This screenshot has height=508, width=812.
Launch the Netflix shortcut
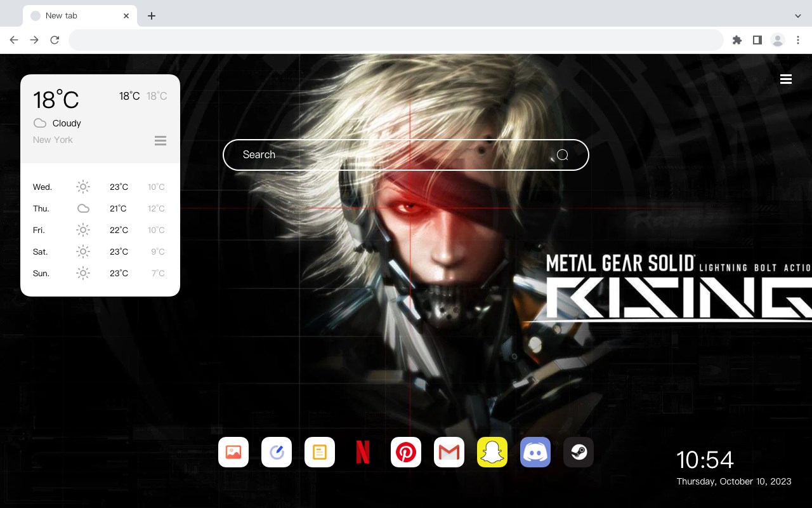pyautogui.click(x=363, y=452)
